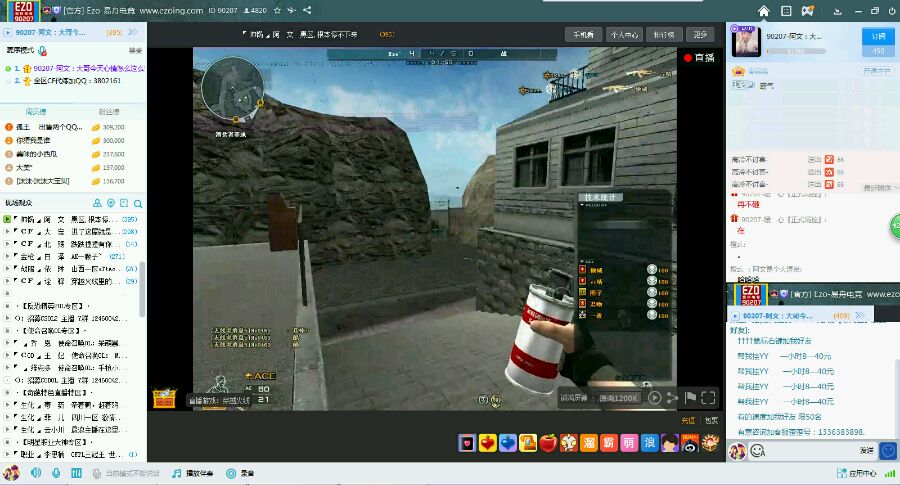Click the streamer avatar thumbnail
Viewport: 900px width, 485px height.
tap(746, 41)
